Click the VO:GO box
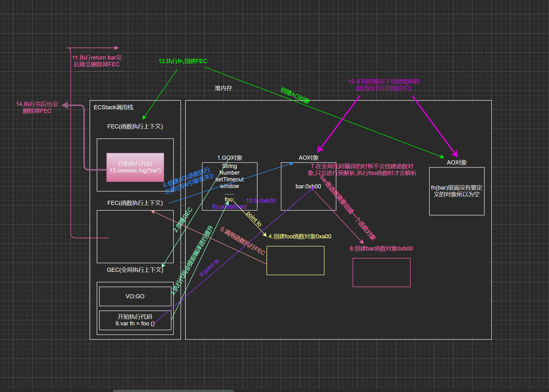This screenshot has height=392, width=549. click(135, 296)
